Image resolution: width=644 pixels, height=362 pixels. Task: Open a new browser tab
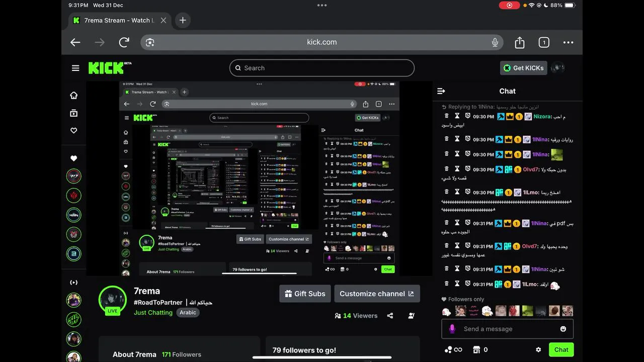[183, 20]
